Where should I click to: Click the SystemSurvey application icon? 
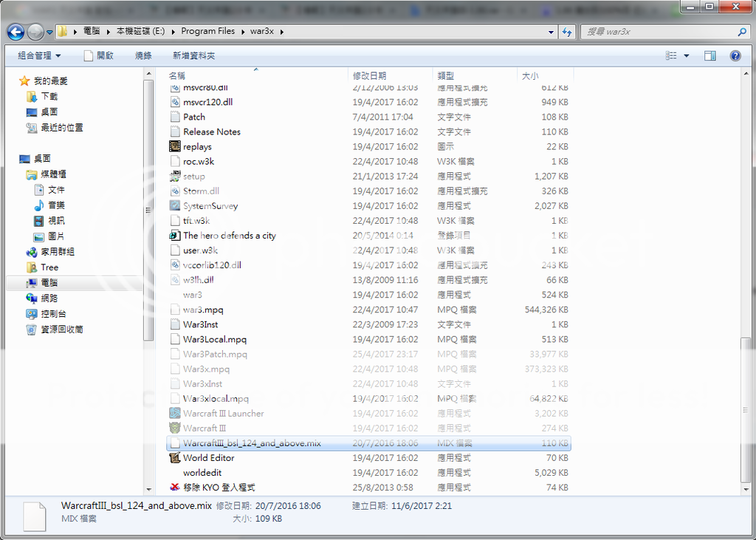click(175, 206)
